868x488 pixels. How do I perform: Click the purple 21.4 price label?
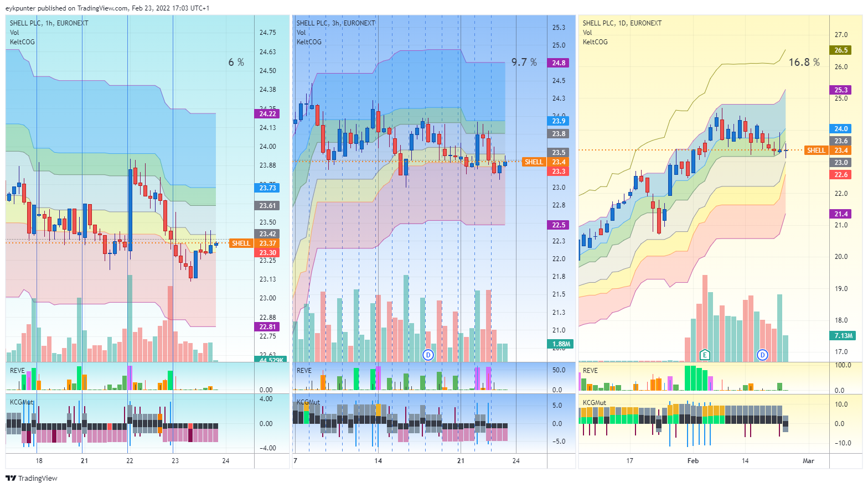click(x=841, y=214)
